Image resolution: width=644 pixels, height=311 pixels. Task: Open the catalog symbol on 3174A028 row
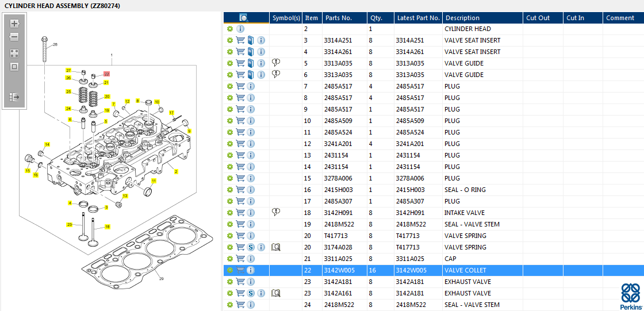[276, 247]
